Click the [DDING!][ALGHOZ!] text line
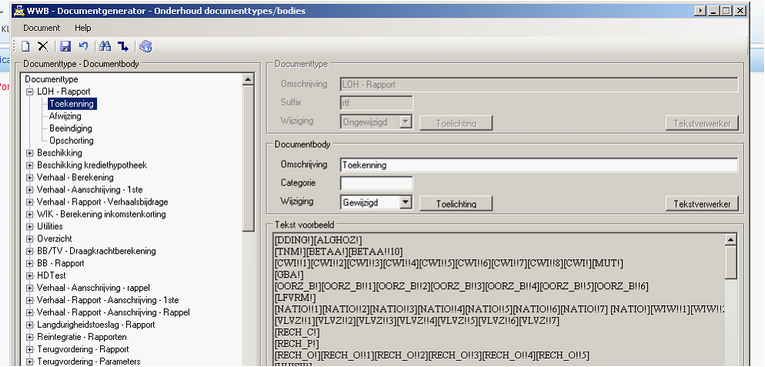 pyautogui.click(x=318, y=240)
